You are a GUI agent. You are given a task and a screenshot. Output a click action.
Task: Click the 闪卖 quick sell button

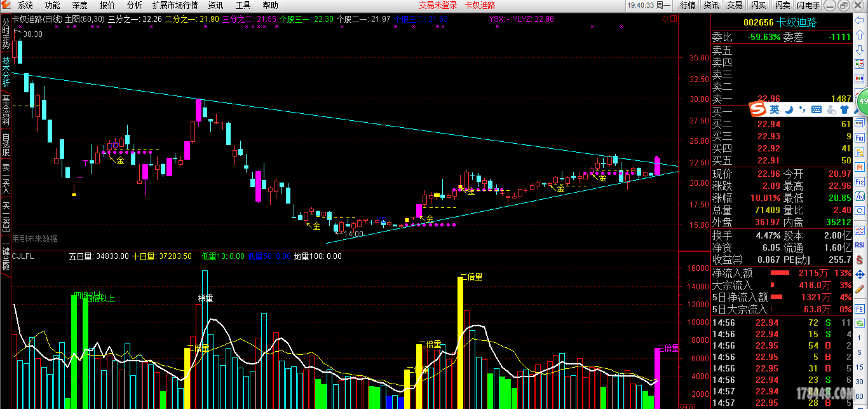782,5
